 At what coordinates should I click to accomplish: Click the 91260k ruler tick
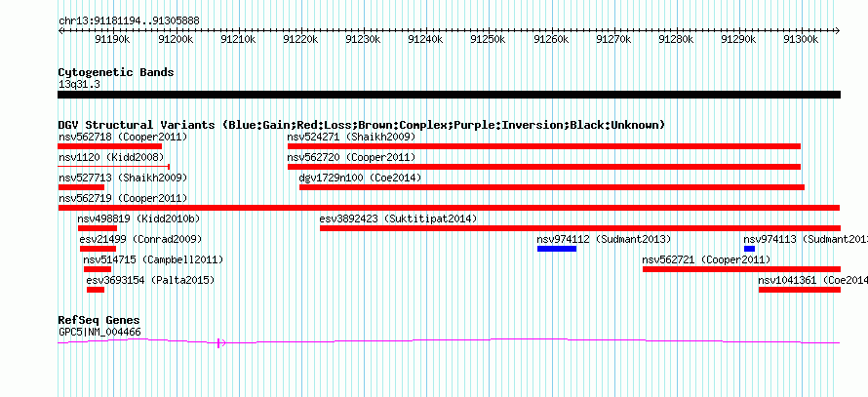point(551,39)
